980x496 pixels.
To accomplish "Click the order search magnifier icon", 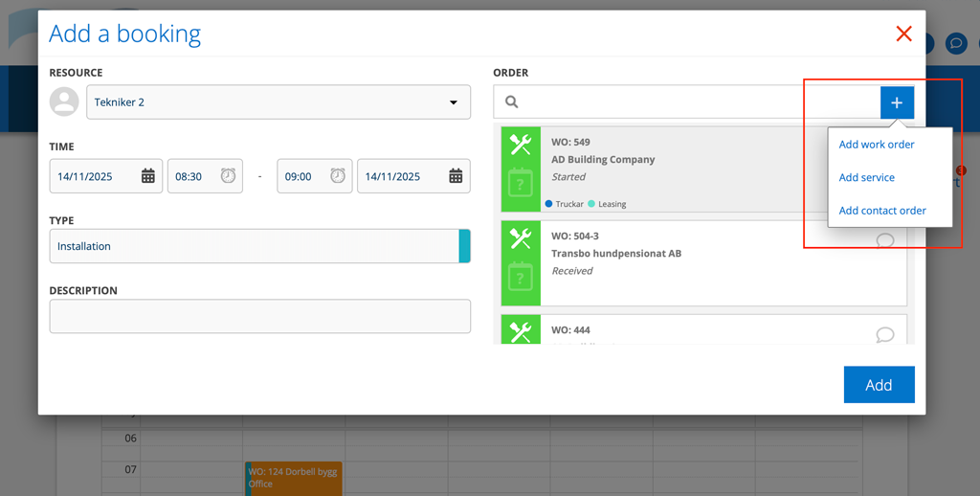I will pyautogui.click(x=511, y=102).
